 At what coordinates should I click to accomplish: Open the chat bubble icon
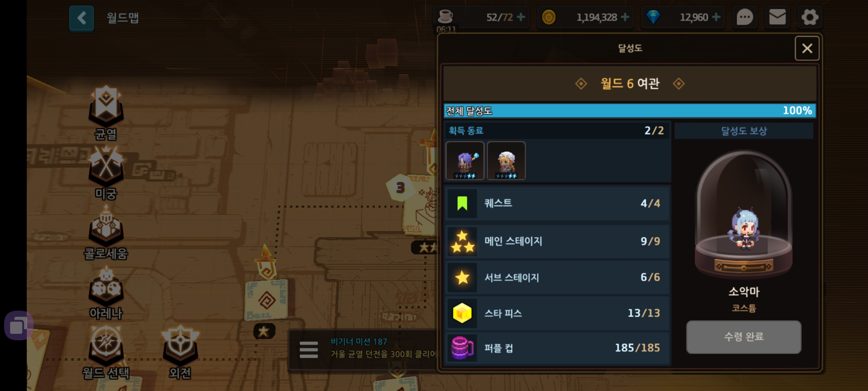pos(745,17)
